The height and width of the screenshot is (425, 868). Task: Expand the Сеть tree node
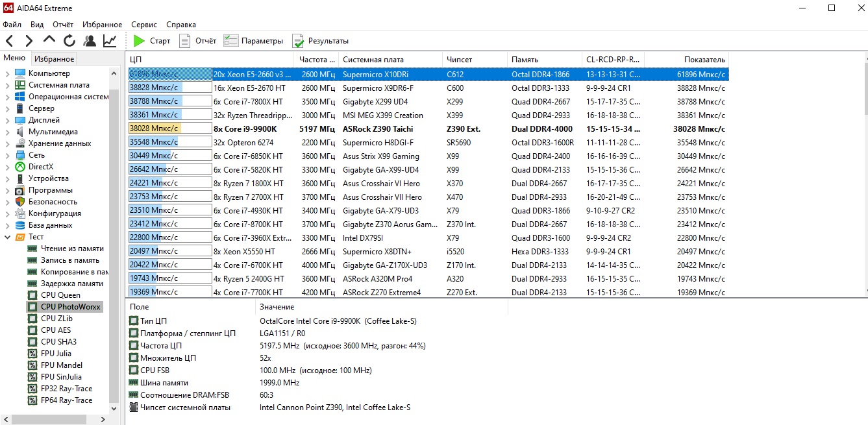click(7, 155)
